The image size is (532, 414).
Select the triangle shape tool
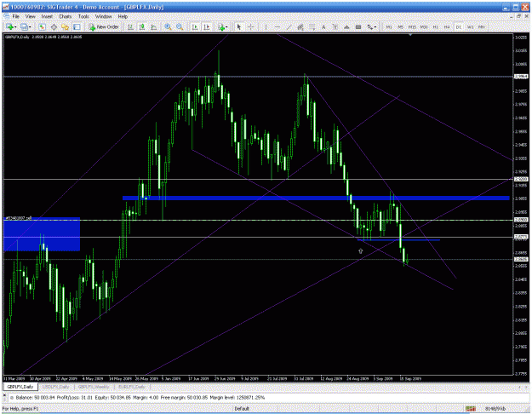coord(346,26)
